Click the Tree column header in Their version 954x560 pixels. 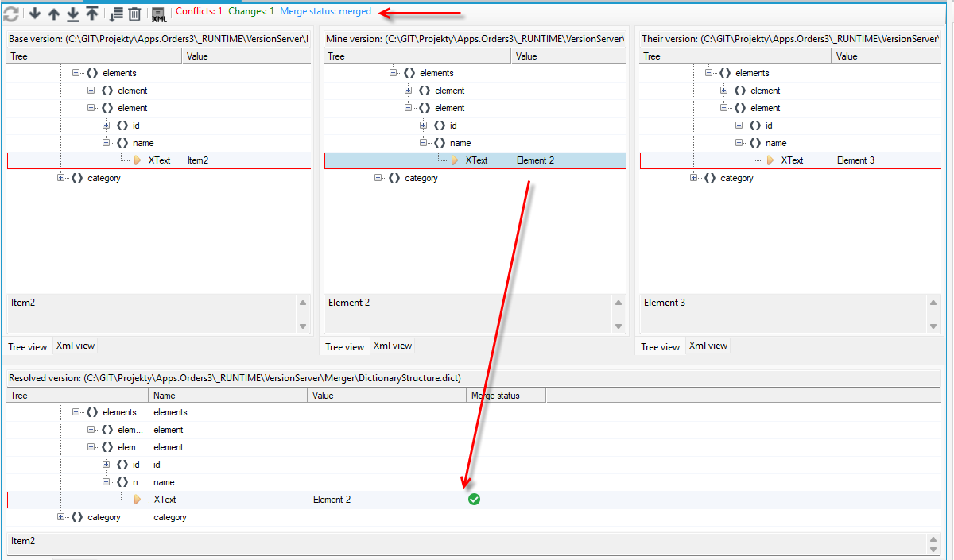pyautogui.click(x=736, y=56)
